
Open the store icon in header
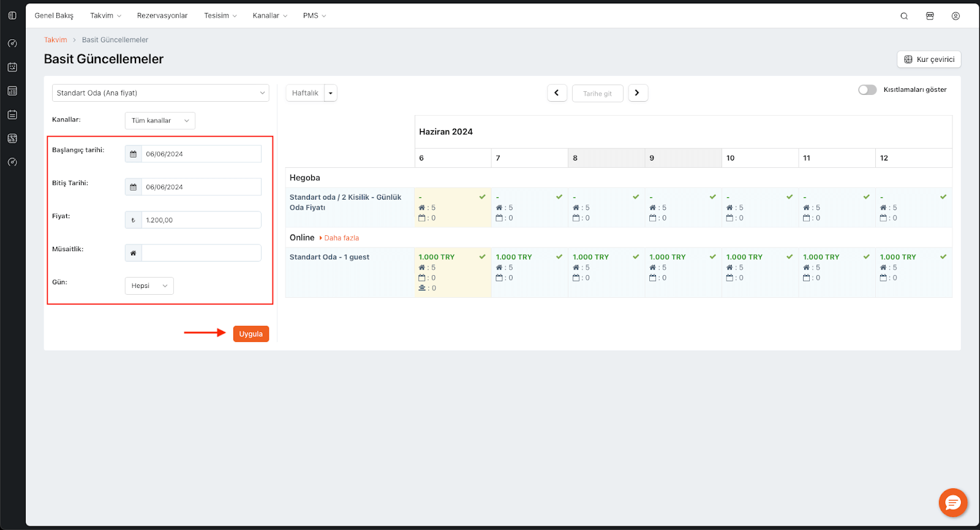[x=930, y=16]
